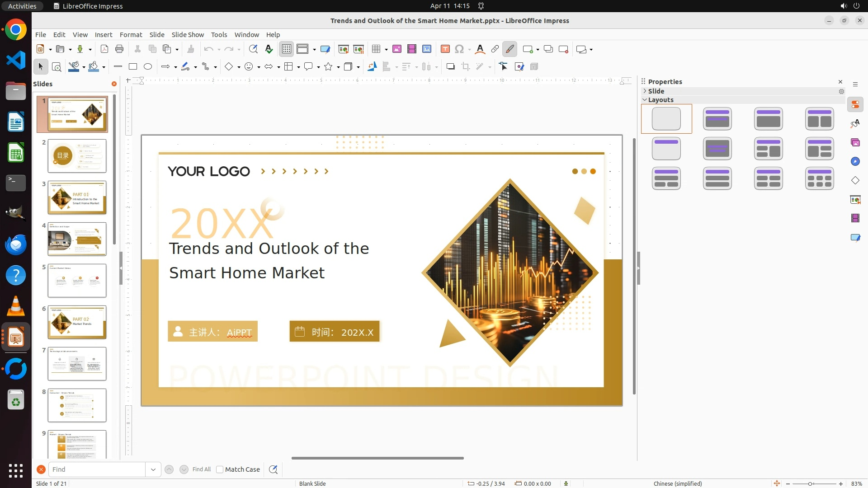This screenshot has width=868, height=488.
Task: Enable the Match Case checkbox
Action: click(x=220, y=469)
